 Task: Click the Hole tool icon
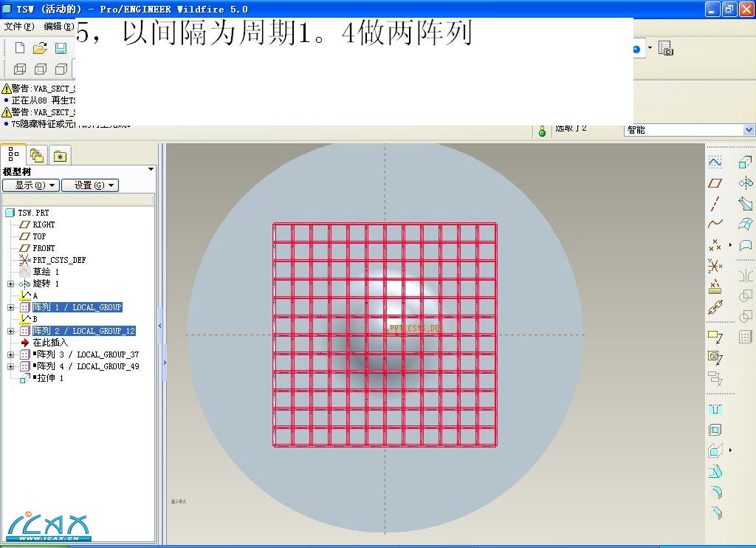[x=715, y=409]
